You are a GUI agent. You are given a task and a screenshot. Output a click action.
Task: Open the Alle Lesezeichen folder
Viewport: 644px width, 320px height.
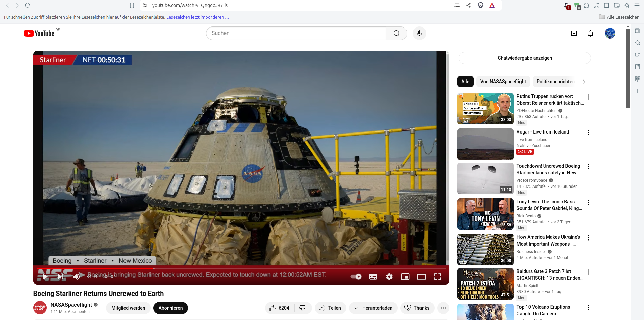pyautogui.click(x=619, y=17)
